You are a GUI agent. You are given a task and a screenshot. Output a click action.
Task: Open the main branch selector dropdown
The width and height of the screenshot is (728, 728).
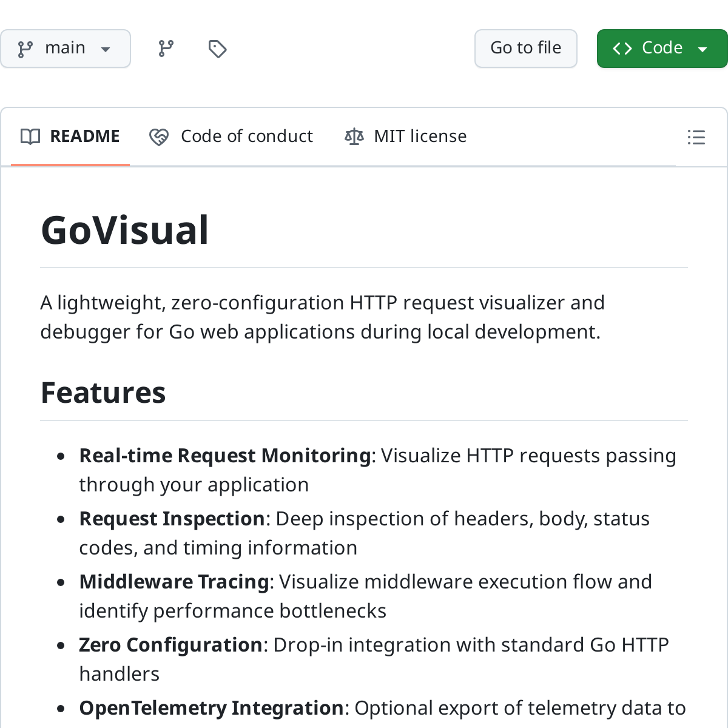[x=65, y=49]
